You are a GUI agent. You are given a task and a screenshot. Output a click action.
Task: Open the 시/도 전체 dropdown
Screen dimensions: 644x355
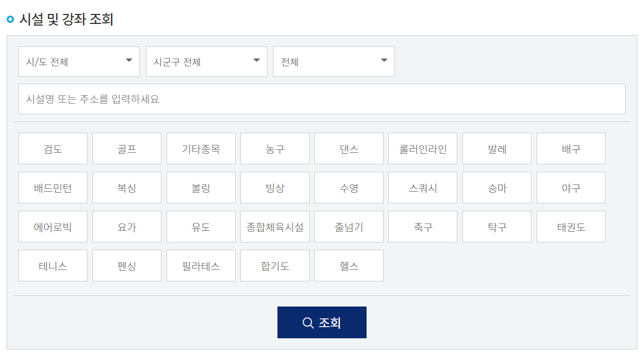tap(79, 61)
